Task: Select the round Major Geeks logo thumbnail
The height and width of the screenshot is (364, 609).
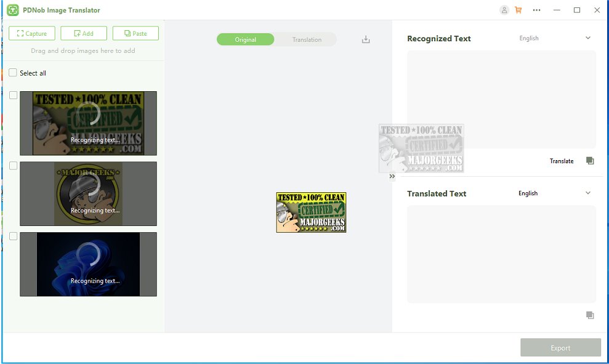Action: click(x=89, y=193)
